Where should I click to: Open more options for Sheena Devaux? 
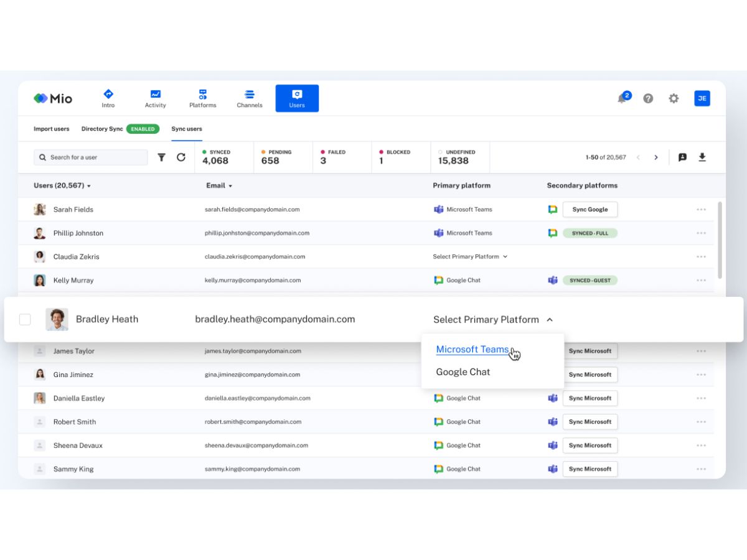pos(702,446)
